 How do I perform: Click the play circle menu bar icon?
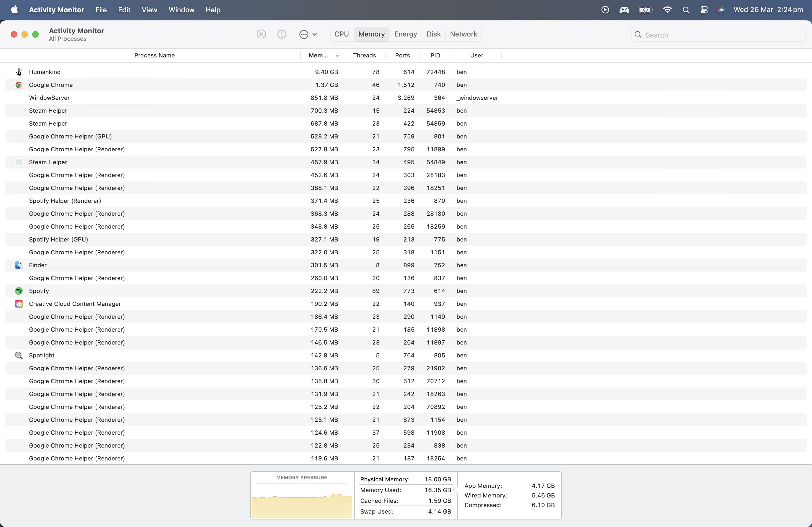605,10
